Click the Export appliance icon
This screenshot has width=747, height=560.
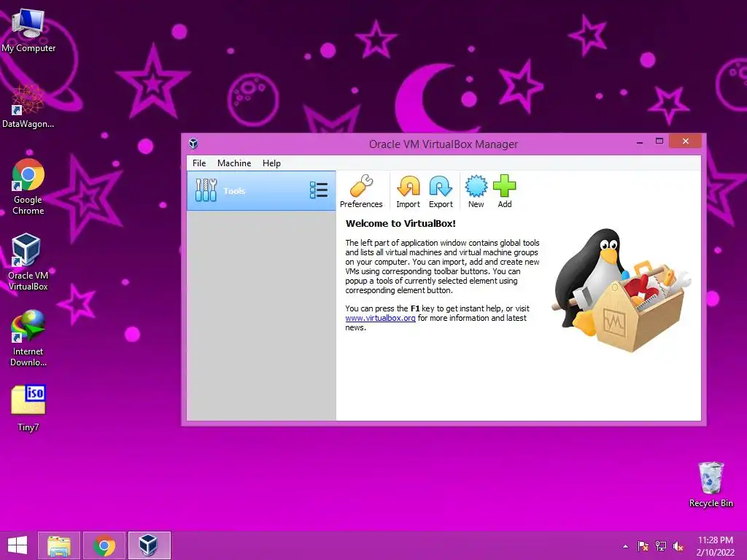click(441, 192)
